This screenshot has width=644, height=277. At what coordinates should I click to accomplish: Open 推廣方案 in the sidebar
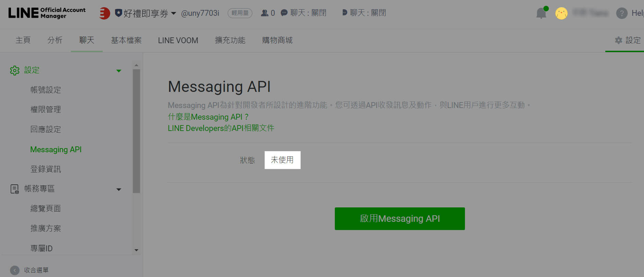46,228
